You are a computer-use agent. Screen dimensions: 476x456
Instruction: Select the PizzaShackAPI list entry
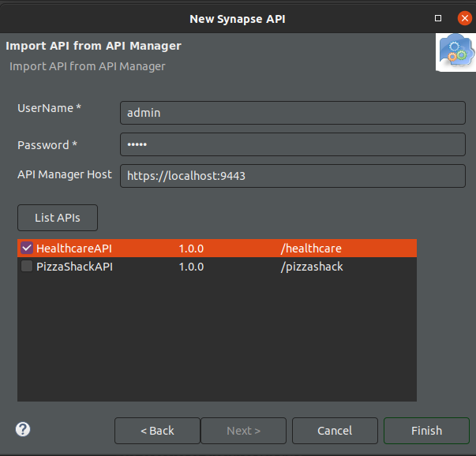[x=74, y=267]
